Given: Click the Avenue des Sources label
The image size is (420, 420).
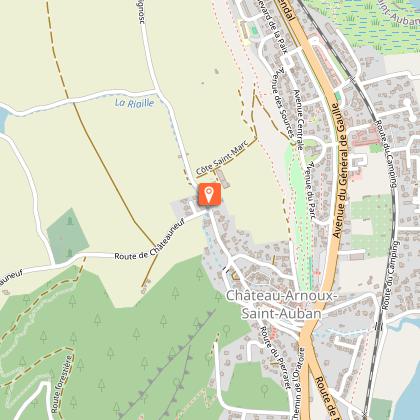Looking at the screenshot, I should [282, 103].
